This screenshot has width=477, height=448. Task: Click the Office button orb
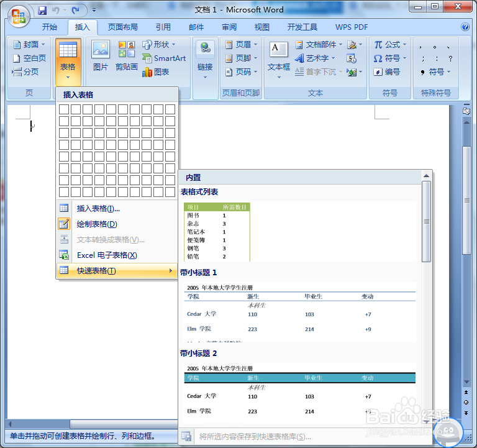19,16
